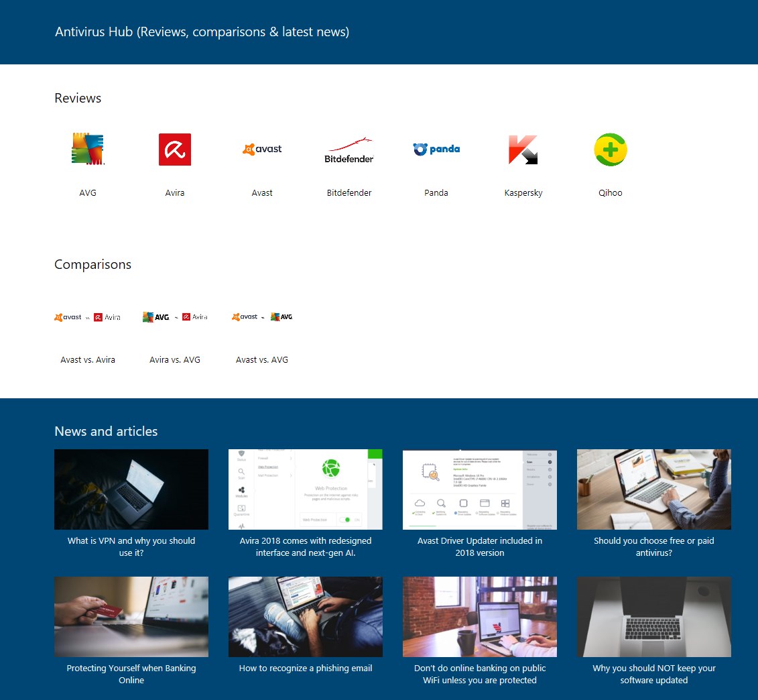Viewport: 758px width, 700px height.
Task: Click the Reviews section heading
Action: coord(78,98)
